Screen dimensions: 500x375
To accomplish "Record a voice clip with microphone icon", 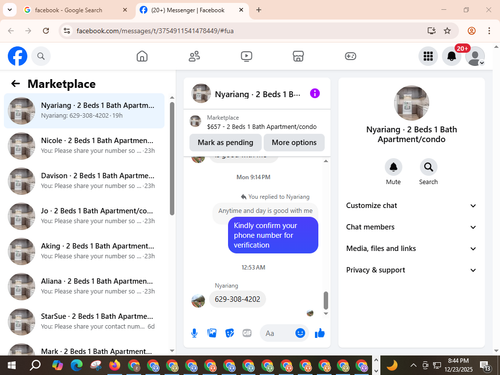I will coord(194,333).
